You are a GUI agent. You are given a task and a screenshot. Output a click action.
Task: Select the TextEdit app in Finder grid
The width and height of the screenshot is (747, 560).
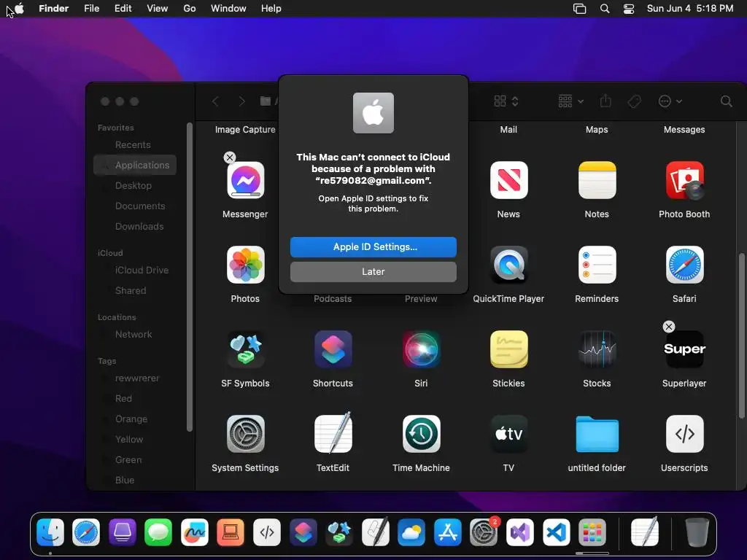pyautogui.click(x=333, y=434)
